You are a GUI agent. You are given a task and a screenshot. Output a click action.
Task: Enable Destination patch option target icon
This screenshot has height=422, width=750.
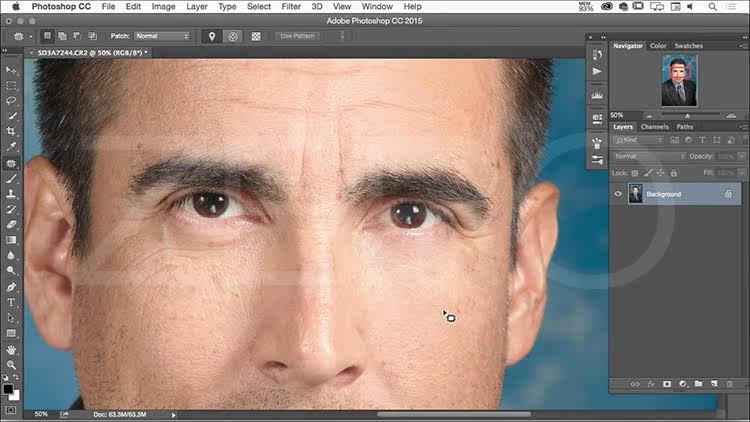(x=232, y=36)
